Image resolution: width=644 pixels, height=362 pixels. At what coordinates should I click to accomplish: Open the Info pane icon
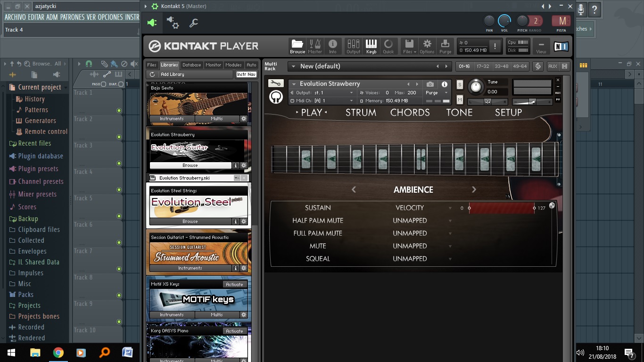click(x=333, y=46)
